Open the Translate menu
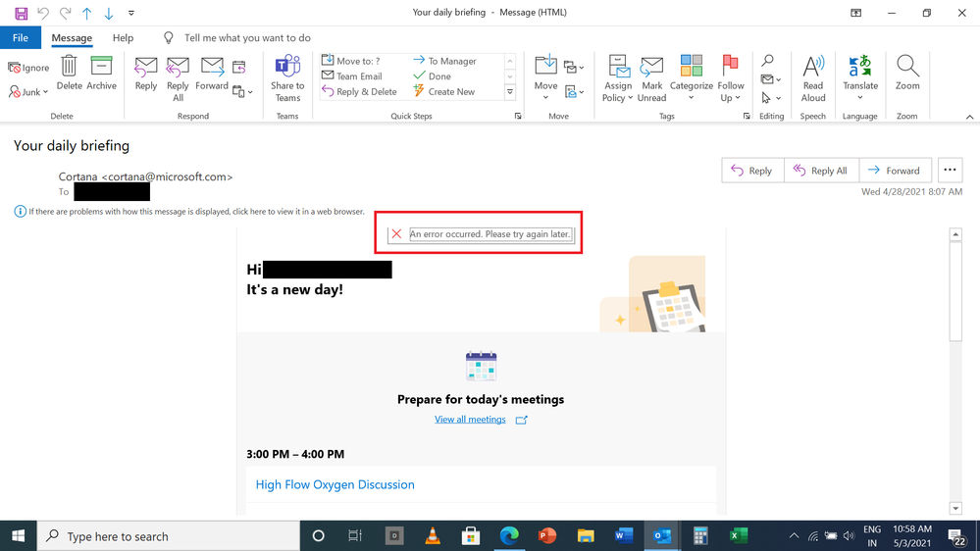Screen dimensions: 980x551 pos(860,78)
